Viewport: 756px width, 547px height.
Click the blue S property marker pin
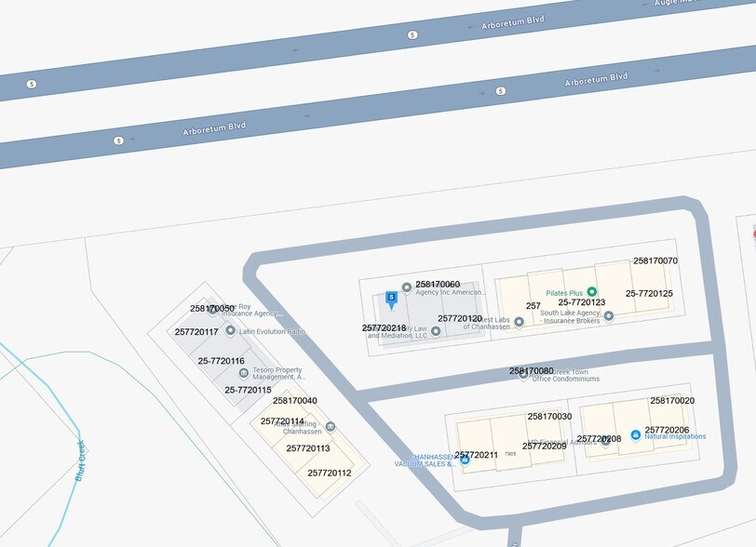pos(391,298)
